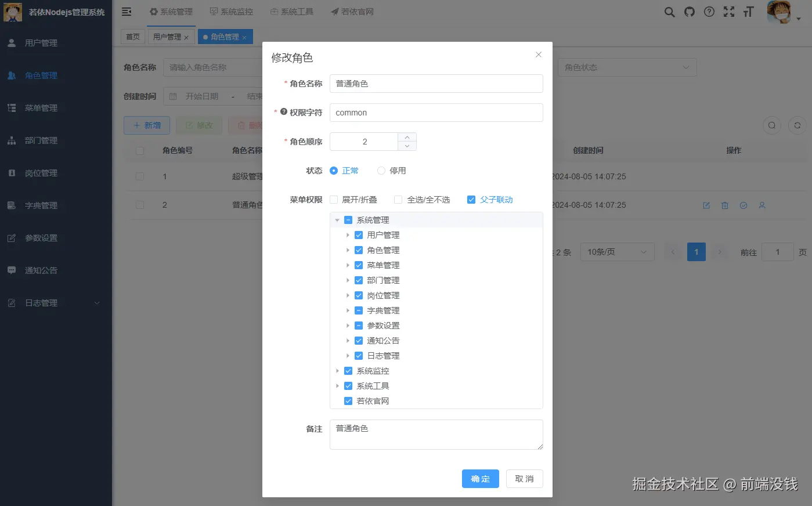Select the 停用 status radio button

(381, 171)
